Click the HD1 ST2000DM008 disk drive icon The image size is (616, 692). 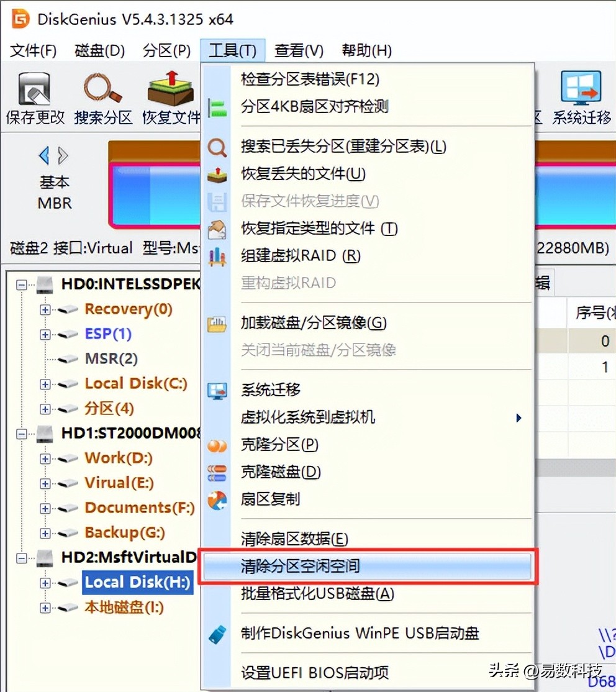[45, 434]
